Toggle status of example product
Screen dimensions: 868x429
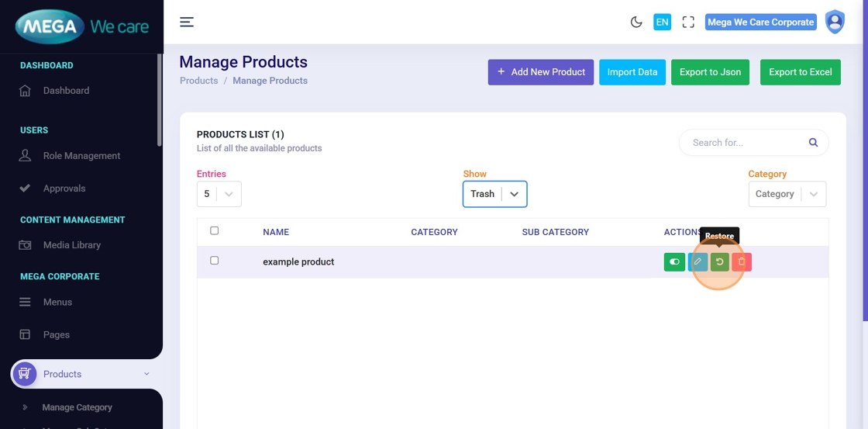pyautogui.click(x=674, y=262)
